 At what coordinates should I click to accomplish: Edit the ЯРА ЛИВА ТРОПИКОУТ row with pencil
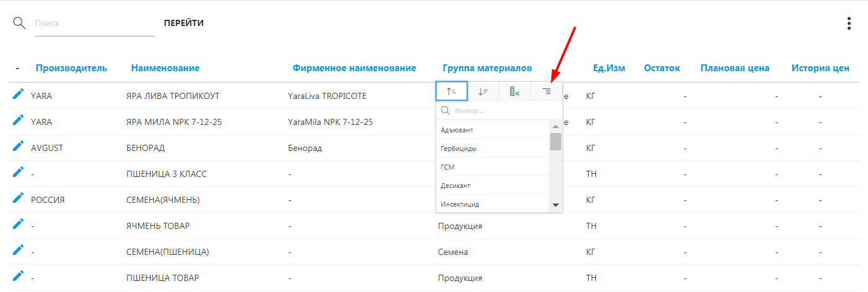click(18, 95)
